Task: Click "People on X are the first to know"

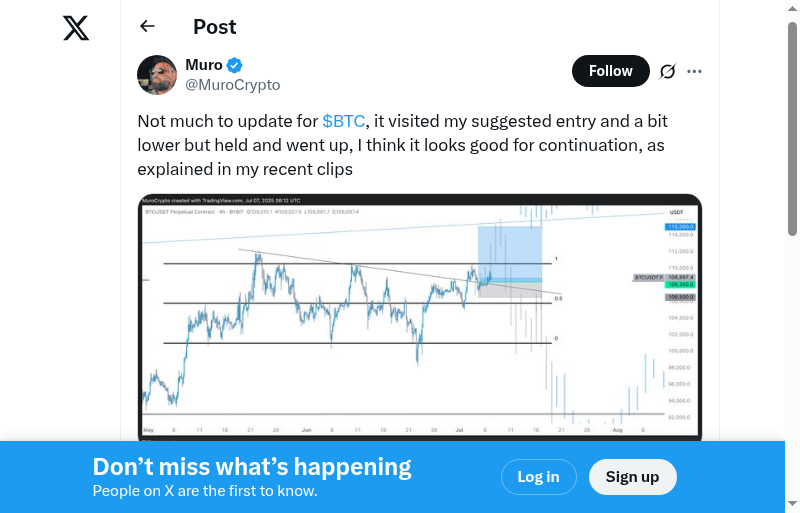Action: point(205,491)
